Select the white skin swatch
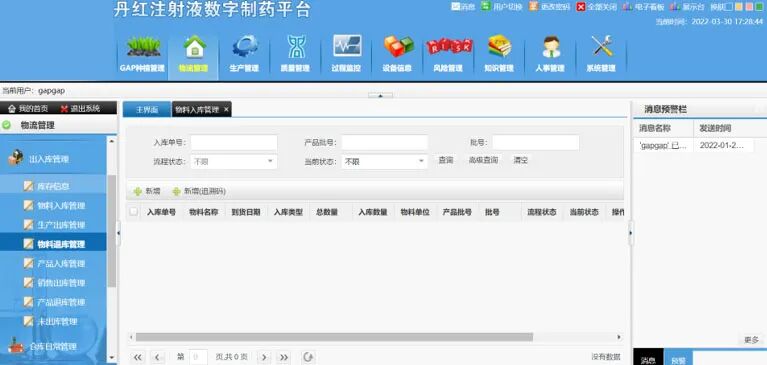The width and height of the screenshot is (767, 365). pyautogui.click(x=728, y=7)
